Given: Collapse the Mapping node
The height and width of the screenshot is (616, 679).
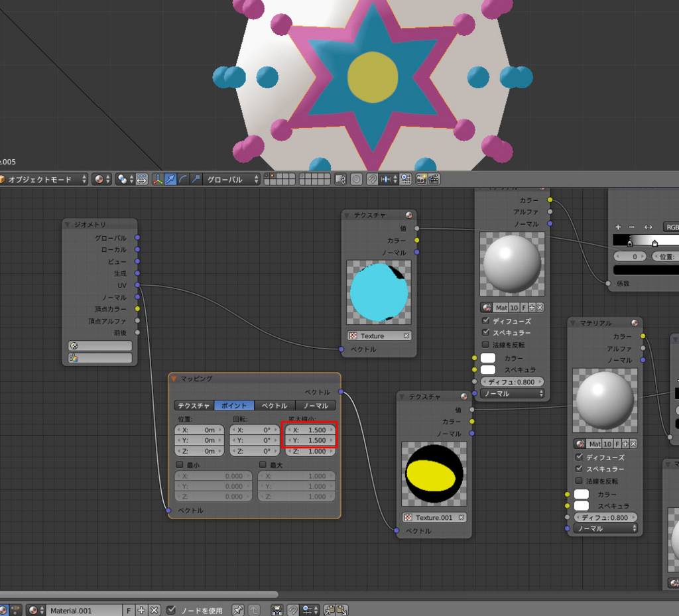Looking at the screenshot, I should tap(174, 379).
